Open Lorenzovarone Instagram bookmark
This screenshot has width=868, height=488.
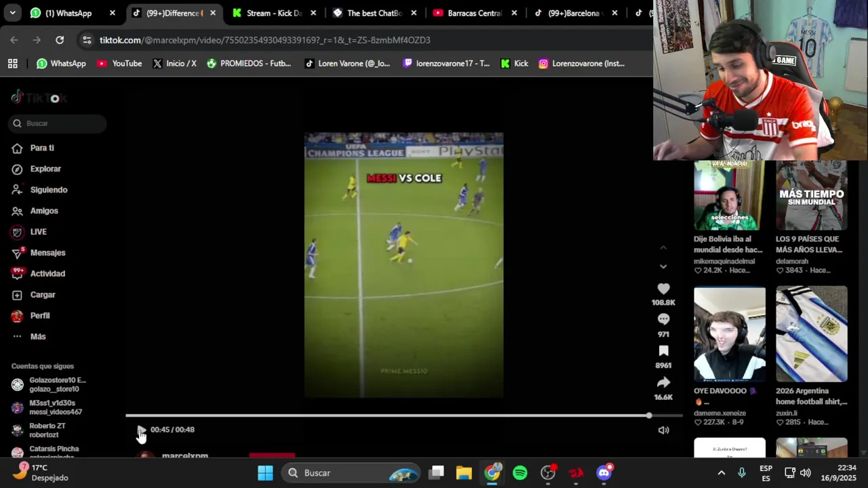(581, 64)
